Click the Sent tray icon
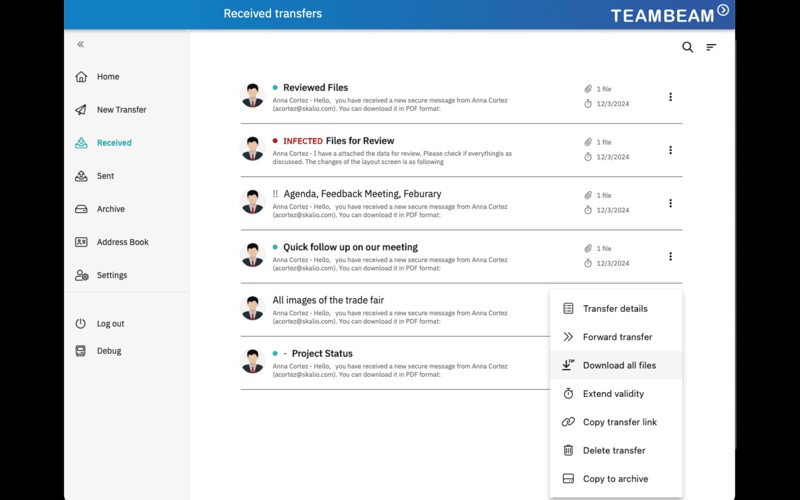The image size is (800, 500). (x=81, y=176)
